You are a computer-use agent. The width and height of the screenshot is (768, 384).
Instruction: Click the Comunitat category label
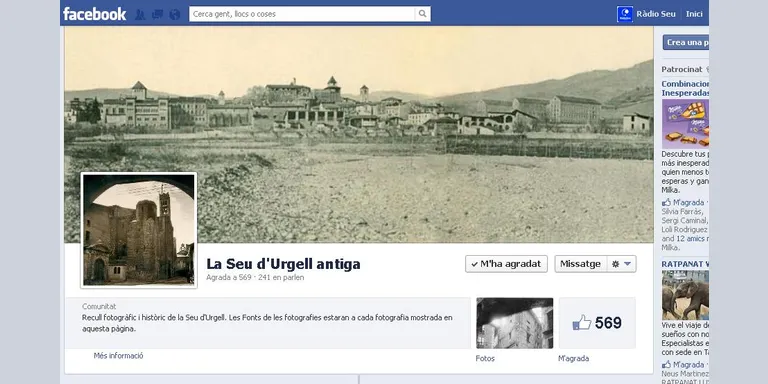(x=99, y=306)
